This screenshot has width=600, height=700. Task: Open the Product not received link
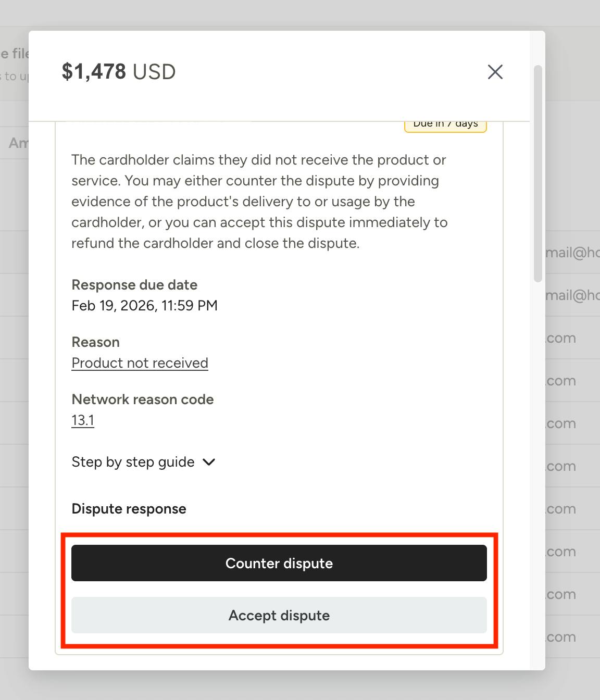point(140,363)
